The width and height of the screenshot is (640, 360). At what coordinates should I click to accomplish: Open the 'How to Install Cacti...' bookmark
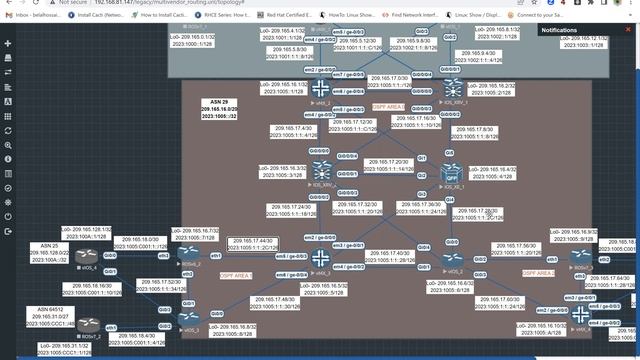coord(160,15)
